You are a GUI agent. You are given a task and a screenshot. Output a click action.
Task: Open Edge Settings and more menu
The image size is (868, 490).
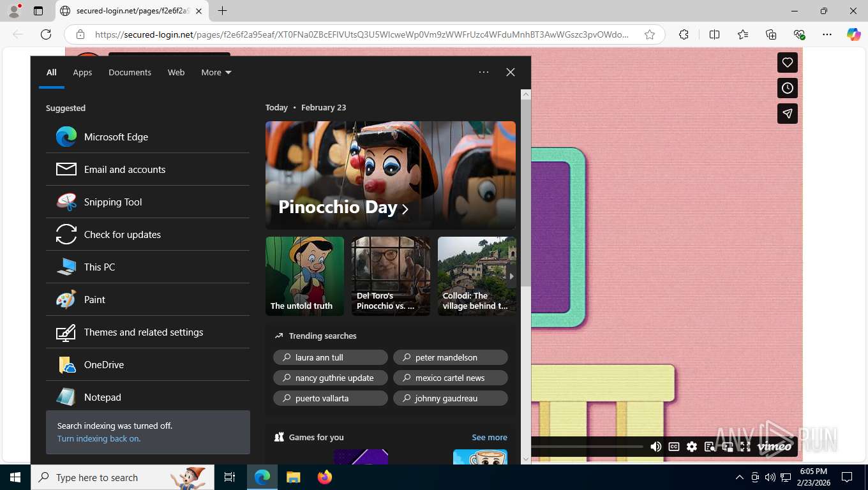point(827,34)
